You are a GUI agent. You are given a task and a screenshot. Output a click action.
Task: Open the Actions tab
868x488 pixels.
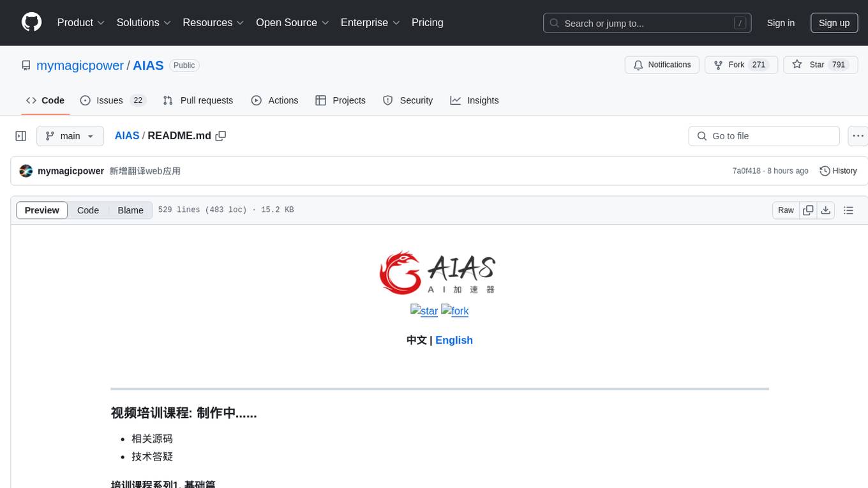[274, 100]
